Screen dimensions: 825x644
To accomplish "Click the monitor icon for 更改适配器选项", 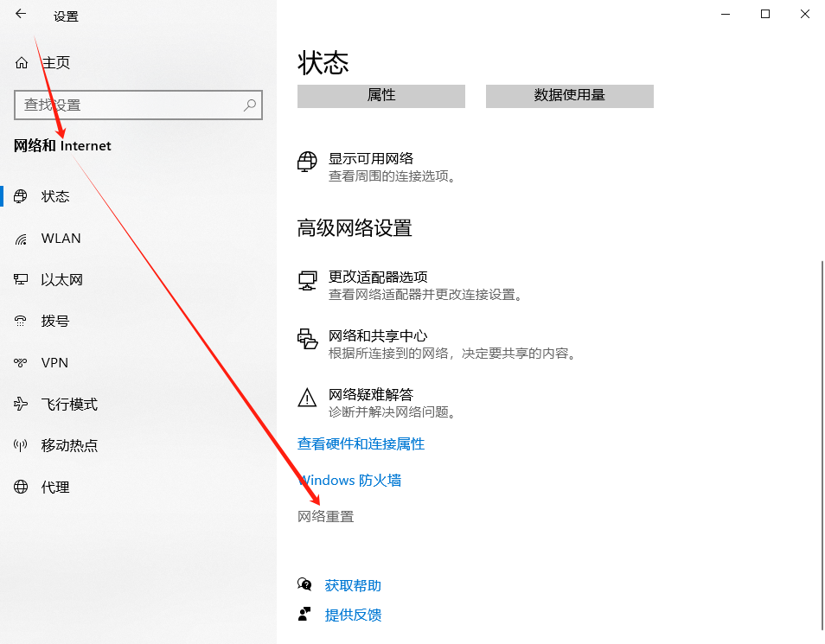I will pos(307,280).
